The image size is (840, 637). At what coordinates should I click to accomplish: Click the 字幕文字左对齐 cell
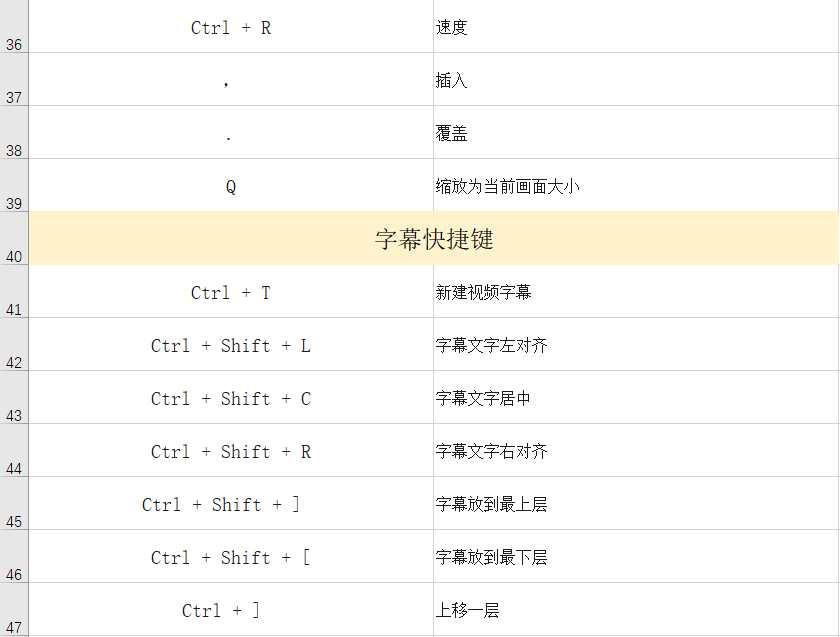tap(635, 346)
